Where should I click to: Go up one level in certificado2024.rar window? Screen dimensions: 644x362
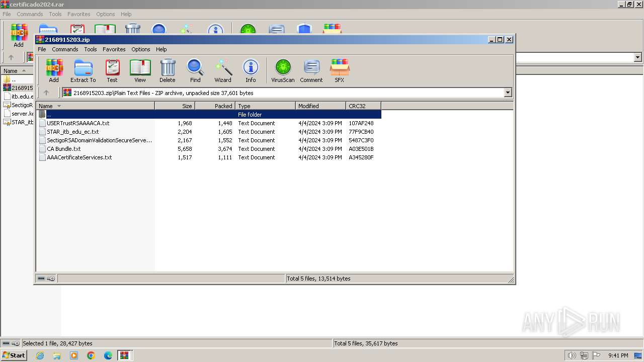pyautogui.click(x=11, y=57)
